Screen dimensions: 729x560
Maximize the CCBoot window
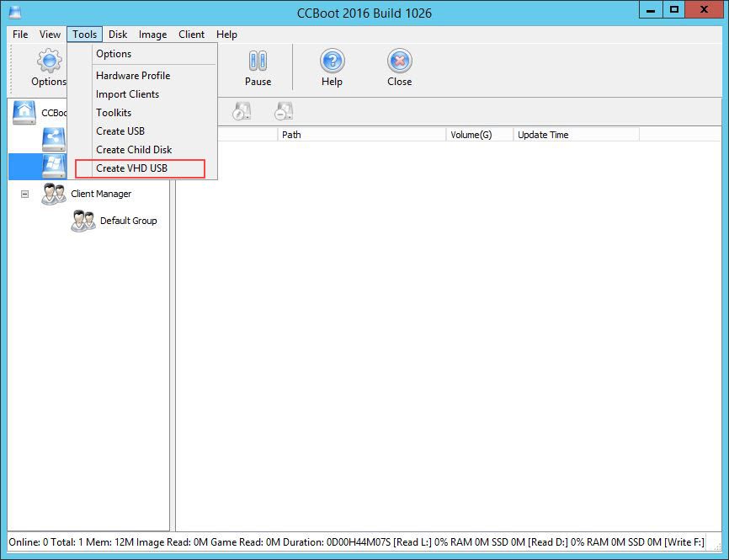point(673,10)
